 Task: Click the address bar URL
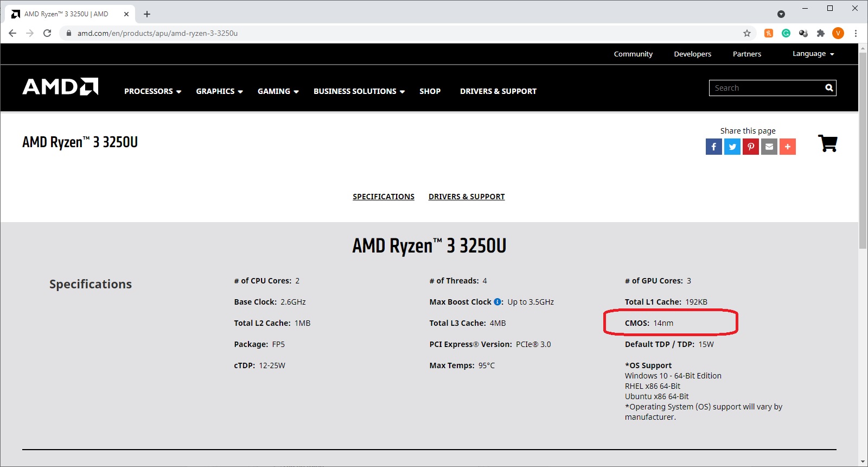[x=157, y=33]
